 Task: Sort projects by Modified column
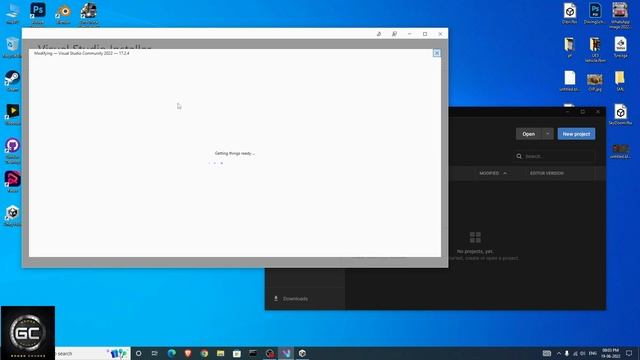493,173
